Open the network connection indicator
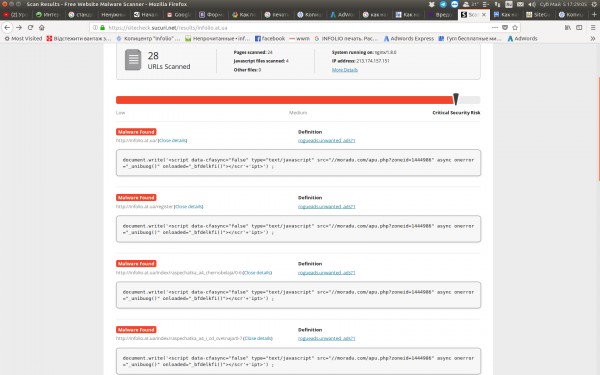The height and width of the screenshot is (375, 600). pos(497,4)
